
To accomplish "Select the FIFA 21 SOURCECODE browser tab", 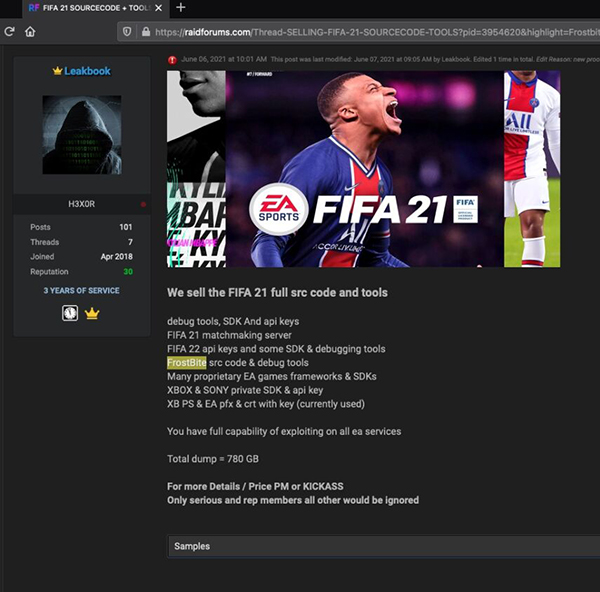I will 96,8.
